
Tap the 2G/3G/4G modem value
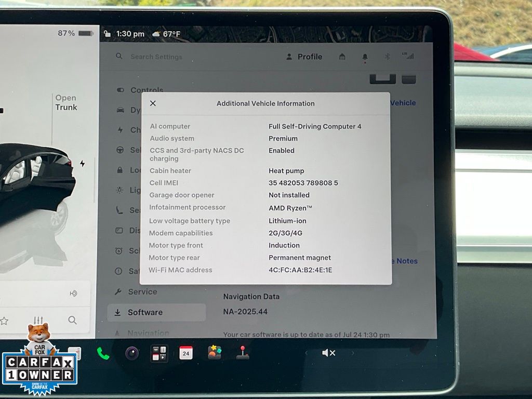pyautogui.click(x=285, y=233)
